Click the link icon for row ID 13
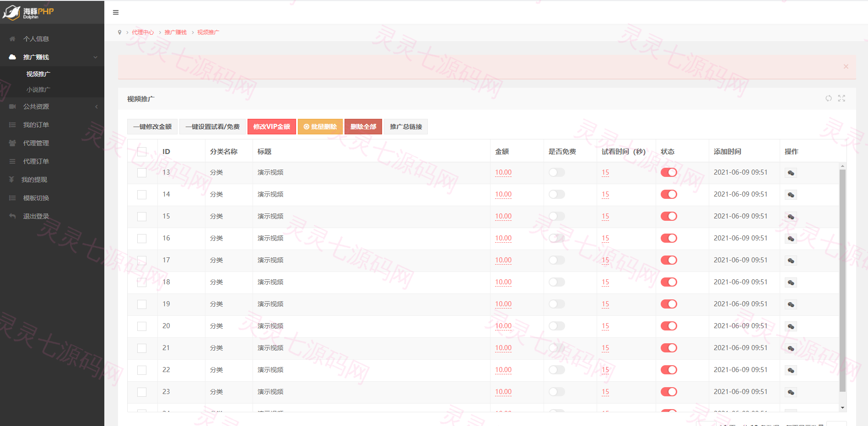The image size is (868, 426). pyautogui.click(x=791, y=173)
